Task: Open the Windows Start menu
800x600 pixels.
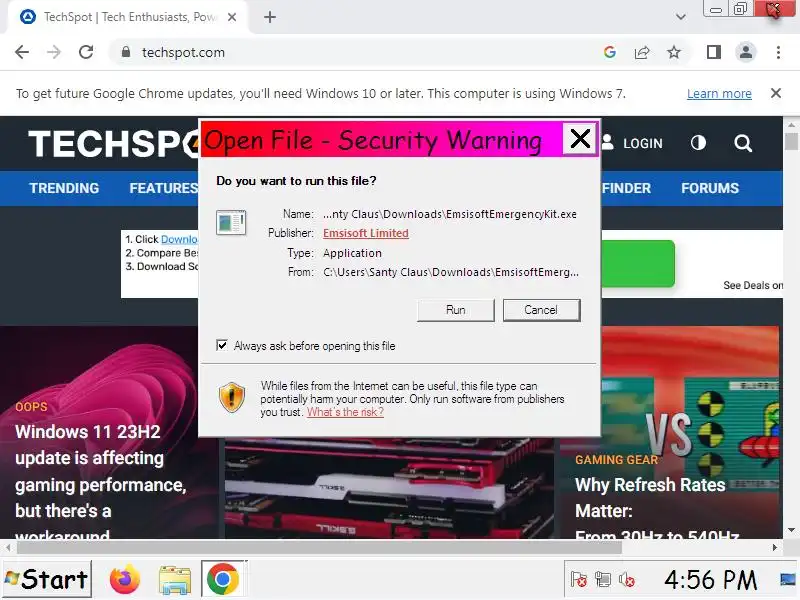Action: (47, 579)
